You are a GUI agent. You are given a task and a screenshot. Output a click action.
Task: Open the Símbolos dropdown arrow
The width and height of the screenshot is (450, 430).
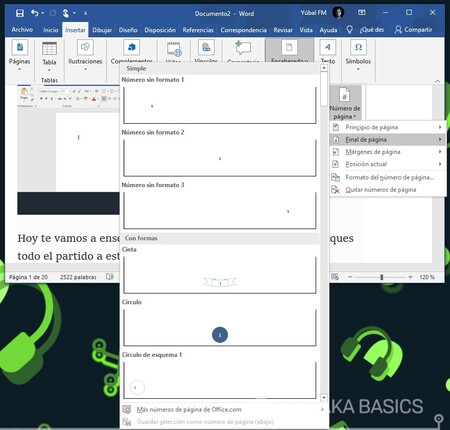pyautogui.click(x=358, y=69)
